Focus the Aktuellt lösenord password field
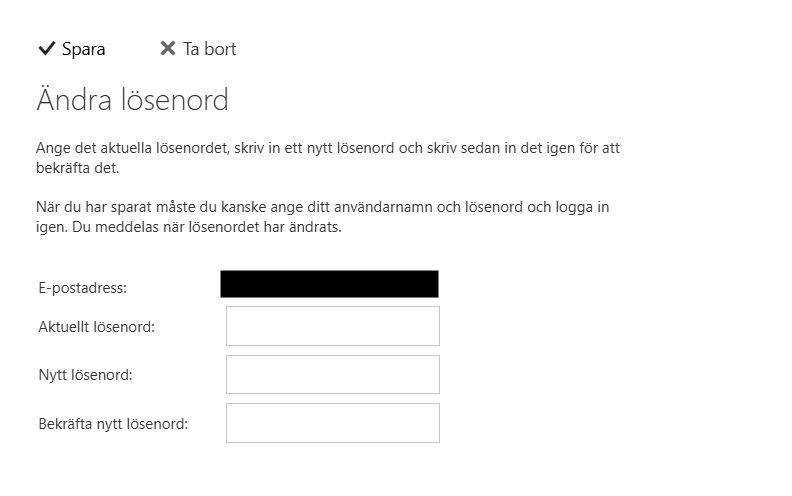The height and width of the screenshot is (496, 792). pyautogui.click(x=333, y=326)
